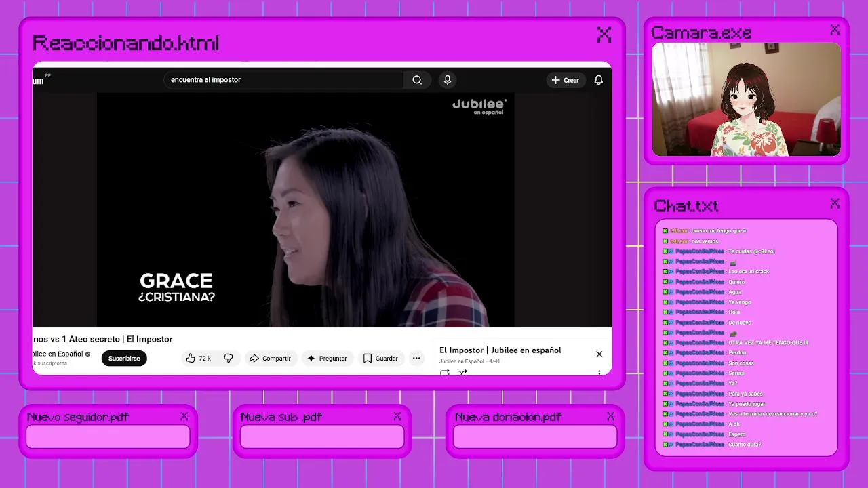Click chat message 'Ya vengo'

(739, 302)
